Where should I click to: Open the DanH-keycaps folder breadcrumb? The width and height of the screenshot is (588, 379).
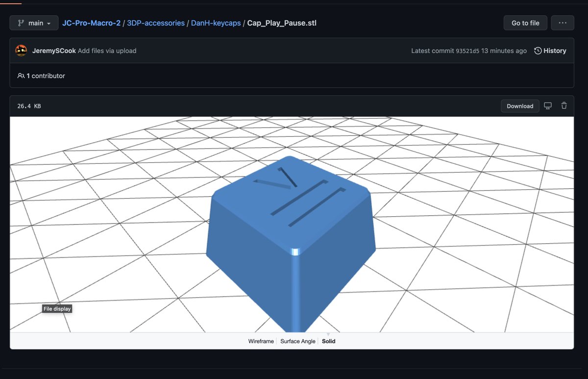click(216, 23)
